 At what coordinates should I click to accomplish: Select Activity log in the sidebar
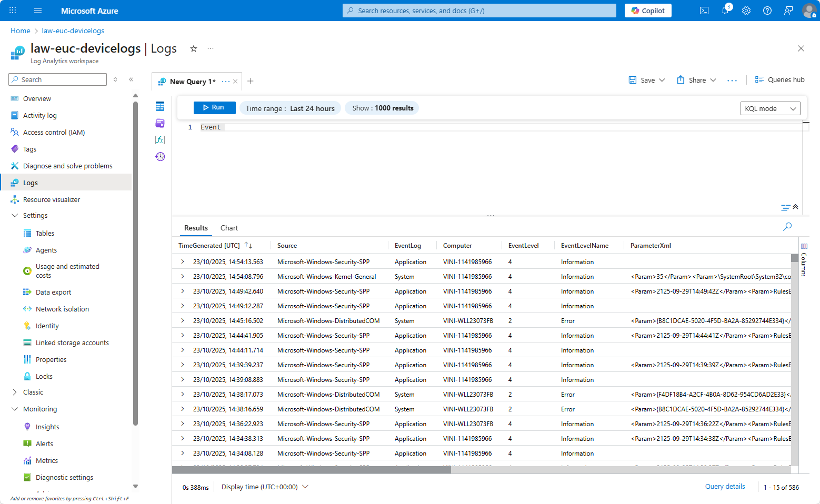(39, 115)
